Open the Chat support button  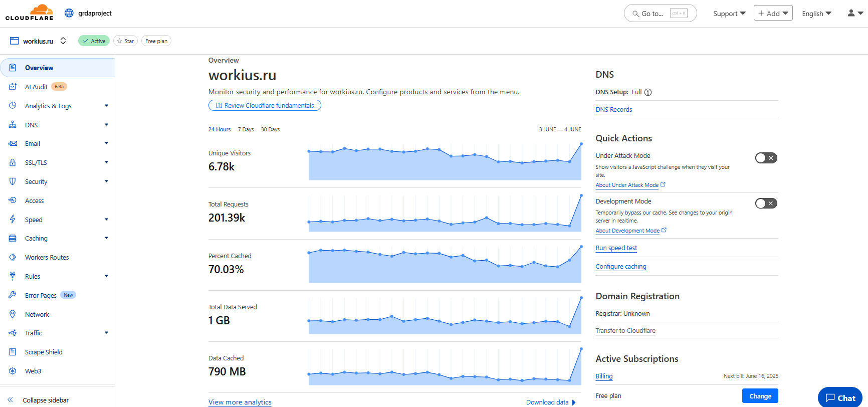coord(840,397)
